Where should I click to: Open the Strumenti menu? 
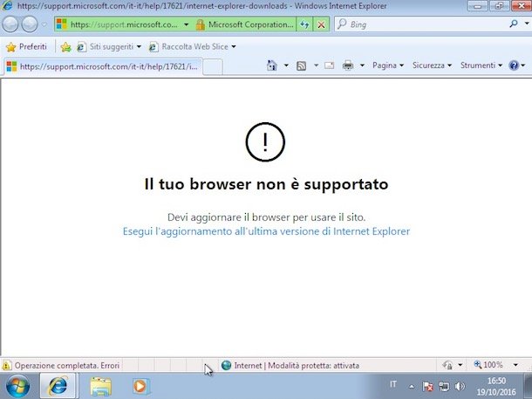pos(481,65)
